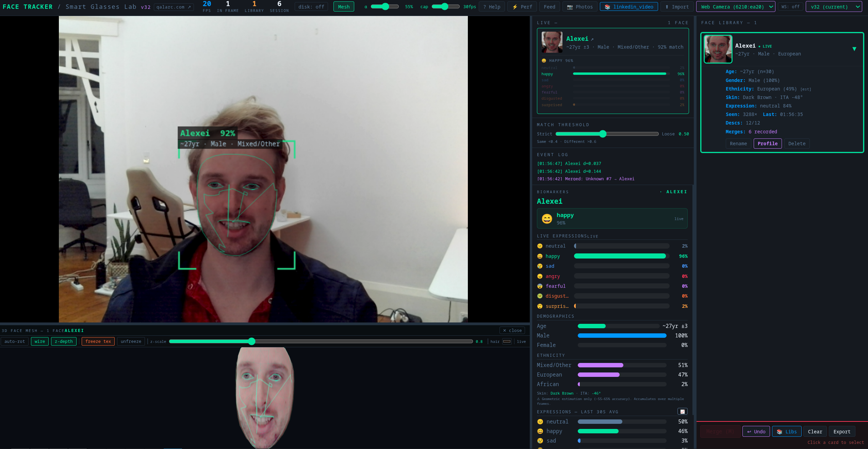Toggle the z-depth option
Screen dimensions: 868x449
[x=64, y=341]
